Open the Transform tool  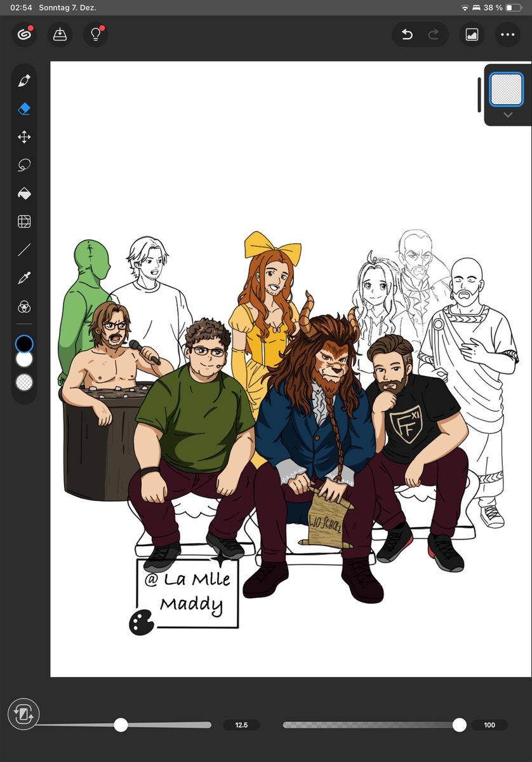(x=23, y=136)
